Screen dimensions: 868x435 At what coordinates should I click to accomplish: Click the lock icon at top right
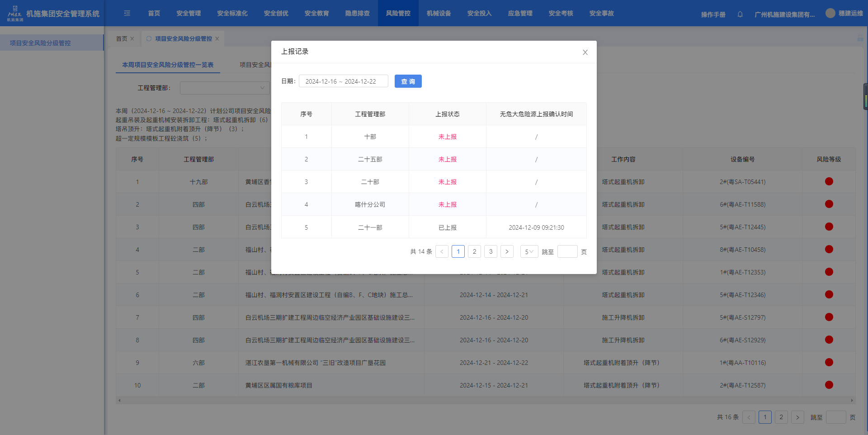pos(860,39)
